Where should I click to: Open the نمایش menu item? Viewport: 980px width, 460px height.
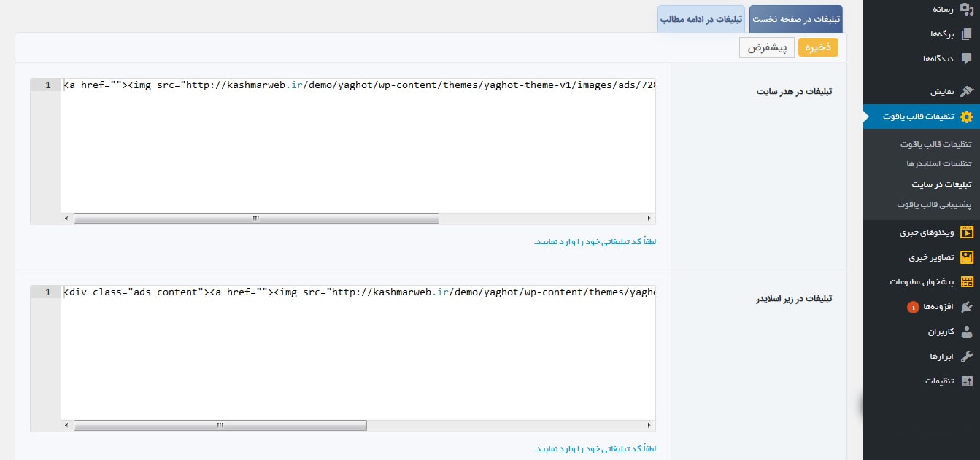(x=922, y=92)
